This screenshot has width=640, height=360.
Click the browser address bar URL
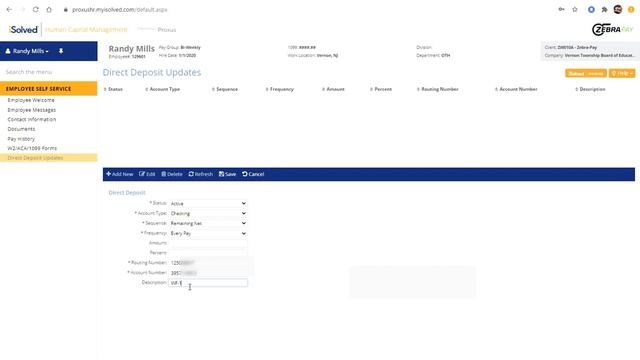click(x=120, y=9)
